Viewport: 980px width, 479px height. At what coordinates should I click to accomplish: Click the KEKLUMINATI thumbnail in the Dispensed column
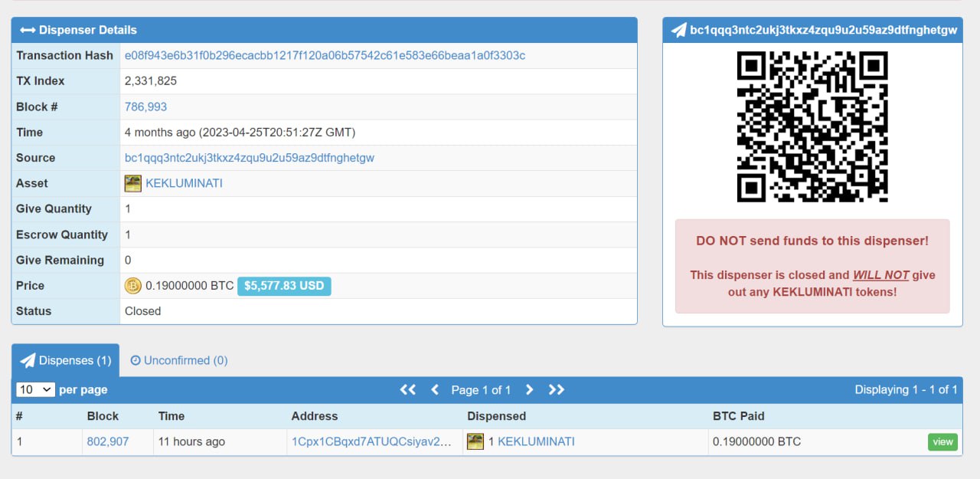475,441
